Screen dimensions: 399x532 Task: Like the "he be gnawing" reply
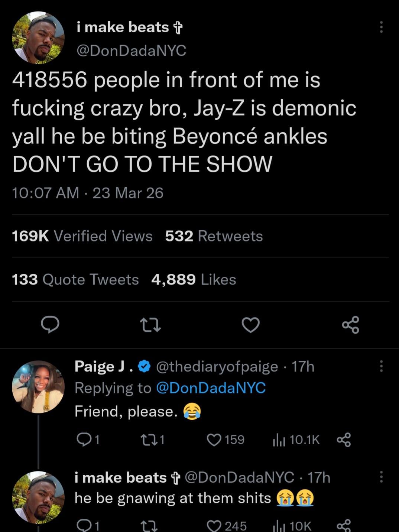[x=214, y=525]
